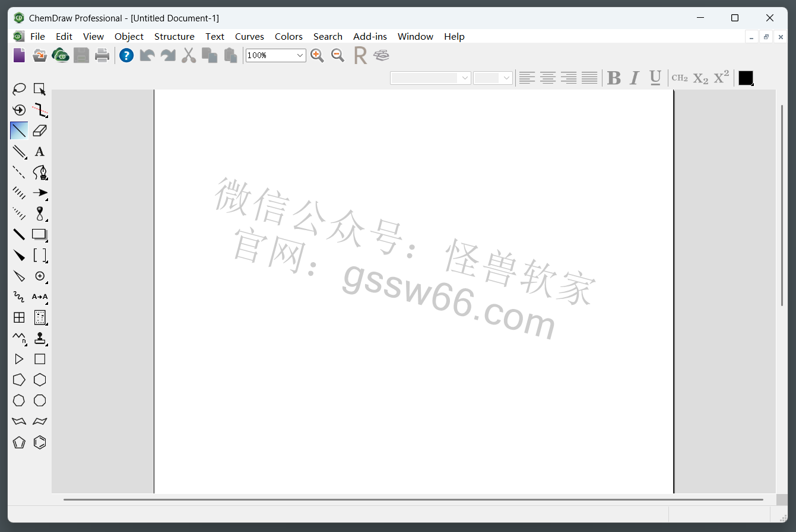The height and width of the screenshot is (532, 796).
Task: Pick the Bold Wedge Bond tool
Action: click(19, 256)
